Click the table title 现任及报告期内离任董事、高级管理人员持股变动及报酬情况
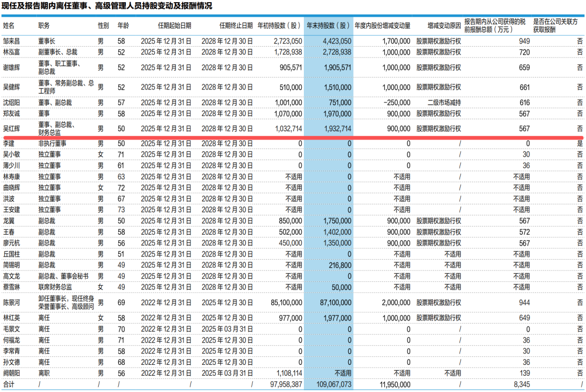This screenshot has width=586, height=392. coord(107,6)
